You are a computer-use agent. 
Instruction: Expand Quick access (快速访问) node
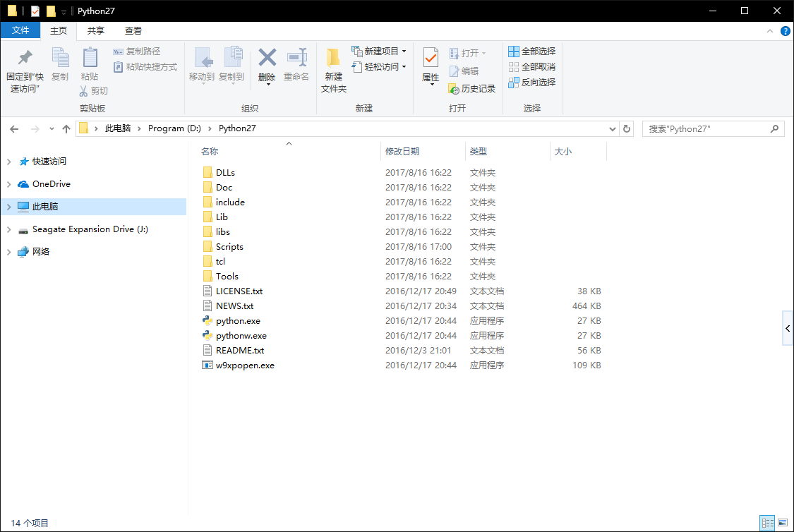point(8,162)
